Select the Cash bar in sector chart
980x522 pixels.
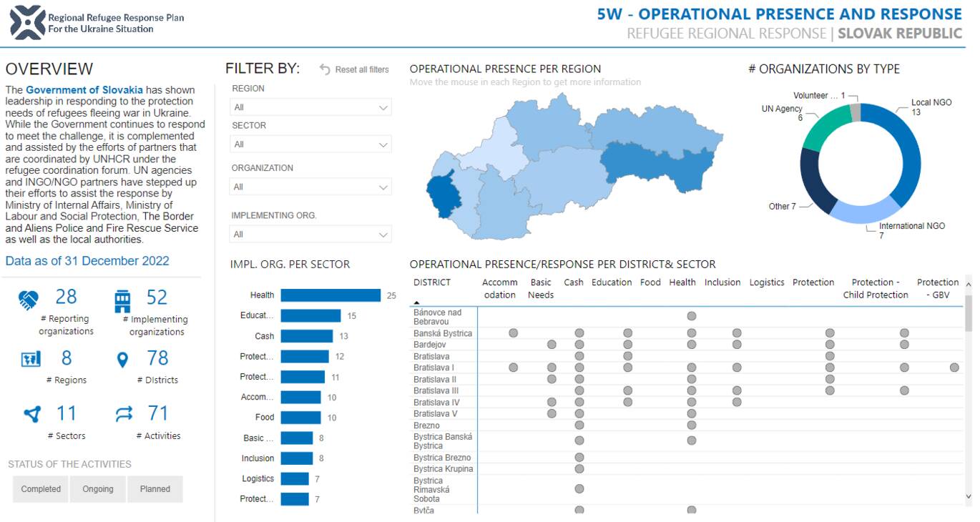pos(307,336)
